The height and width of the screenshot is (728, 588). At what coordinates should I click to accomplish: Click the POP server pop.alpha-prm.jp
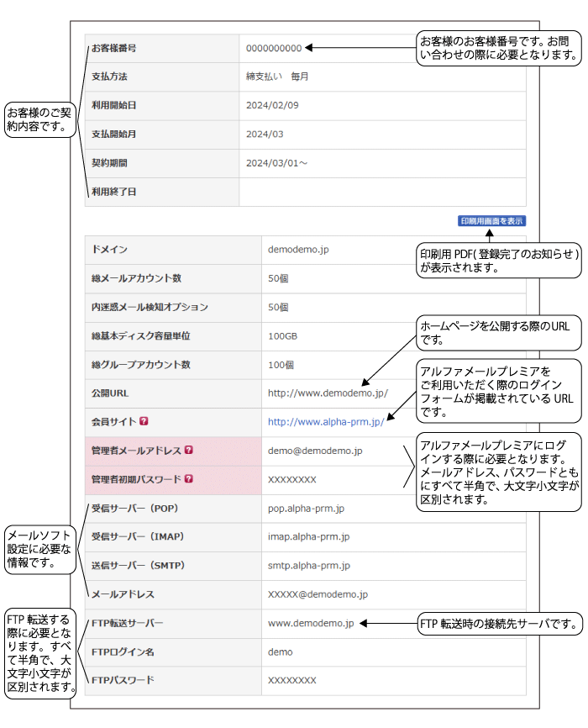point(306,509)
